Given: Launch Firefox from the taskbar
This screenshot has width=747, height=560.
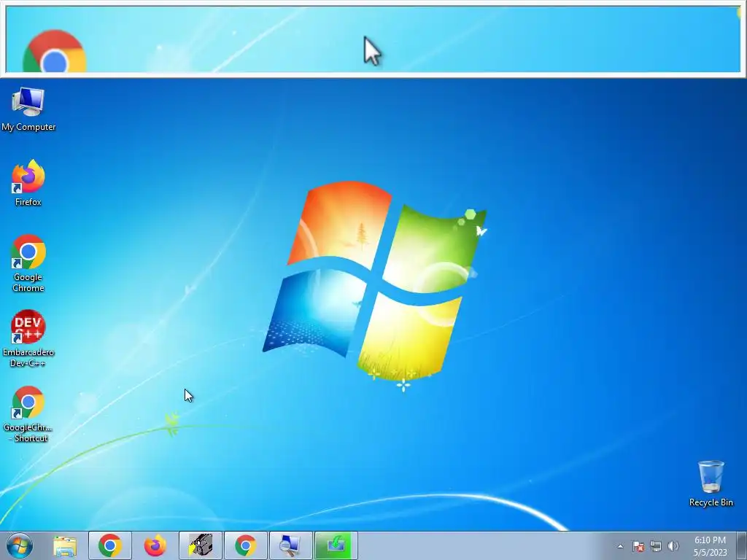Looking at the screenshot, I should (155, 545).
